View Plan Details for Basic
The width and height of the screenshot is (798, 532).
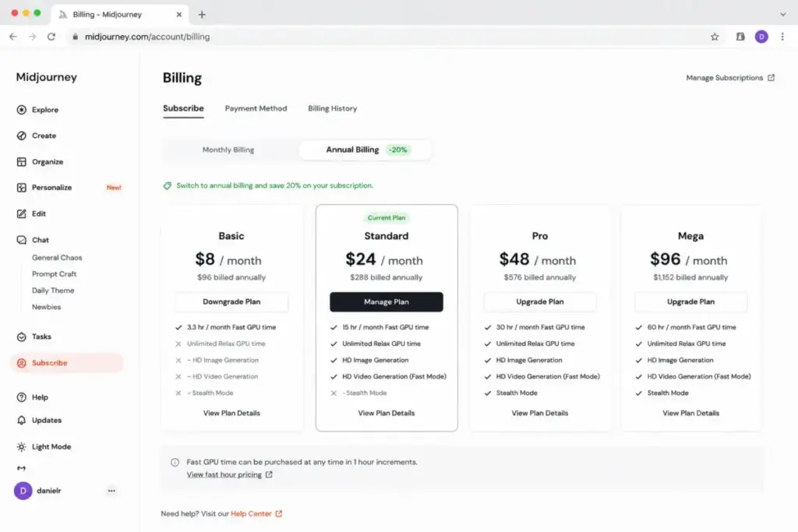click(x=231, y=414)
